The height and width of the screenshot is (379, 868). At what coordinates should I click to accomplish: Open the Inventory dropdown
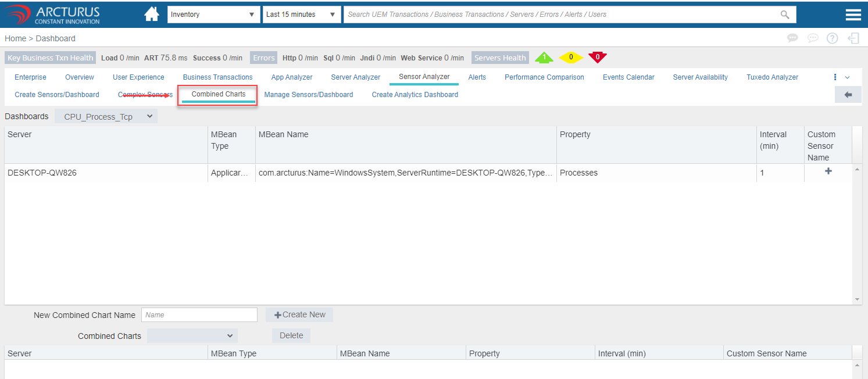[x=213, y=15]
